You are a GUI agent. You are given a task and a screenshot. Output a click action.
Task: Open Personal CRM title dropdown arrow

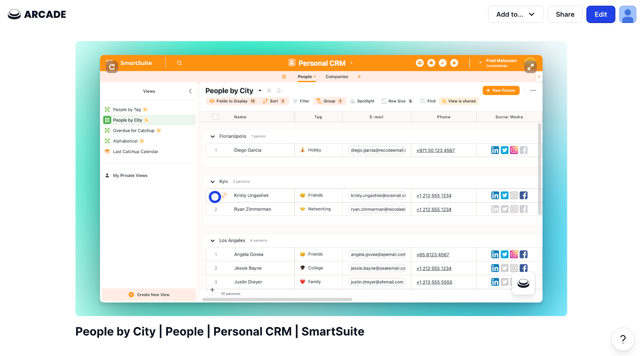pos(351,63)
